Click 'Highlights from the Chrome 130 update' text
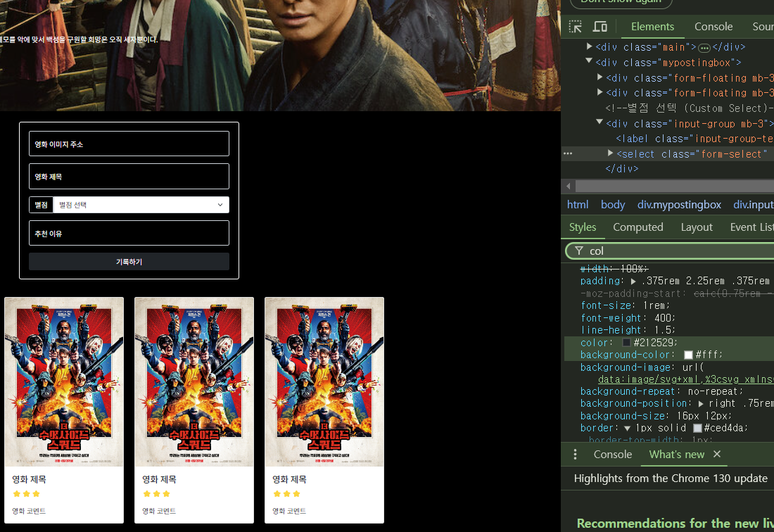This screenshot has height=532, width=774. pyautogui.click(x=671, y=479)
